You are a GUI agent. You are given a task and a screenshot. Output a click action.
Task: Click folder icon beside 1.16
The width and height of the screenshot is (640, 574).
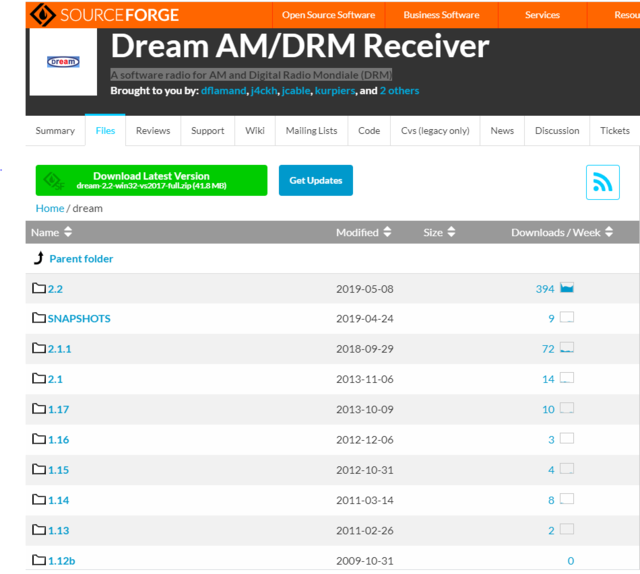click(39, 439)
